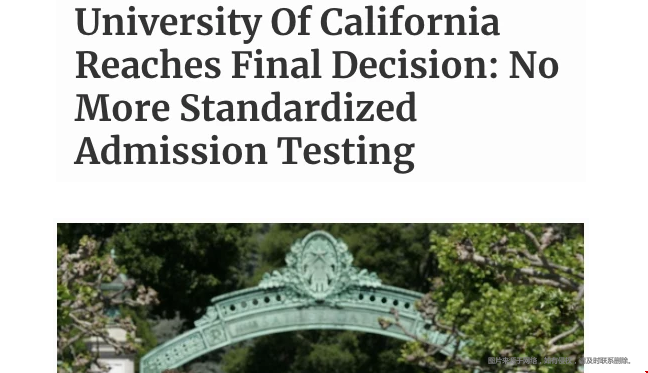The width and height of the screenshot is (648, 373).
Task: Click the green arch gate photo
Action: point(320,298)
